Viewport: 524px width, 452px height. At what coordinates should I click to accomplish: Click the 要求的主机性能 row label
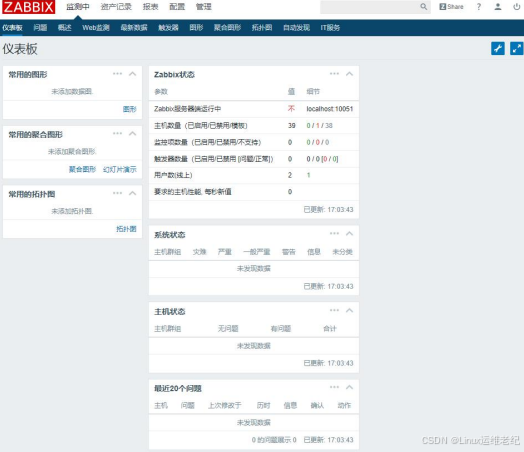point(192,192)
